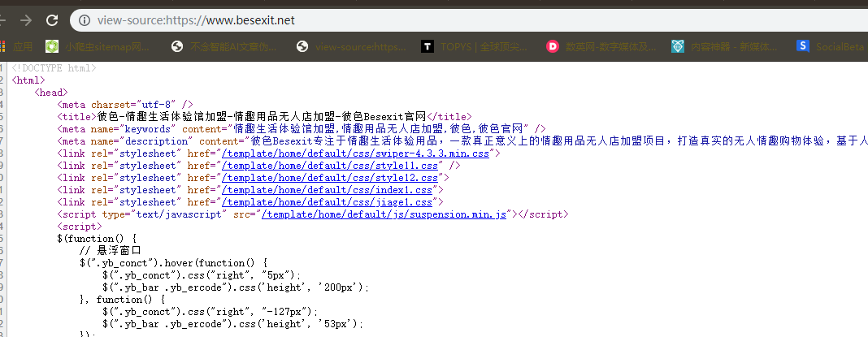Open the suspension.min.js script link
The image size is (868, 337).
point(384,214)
